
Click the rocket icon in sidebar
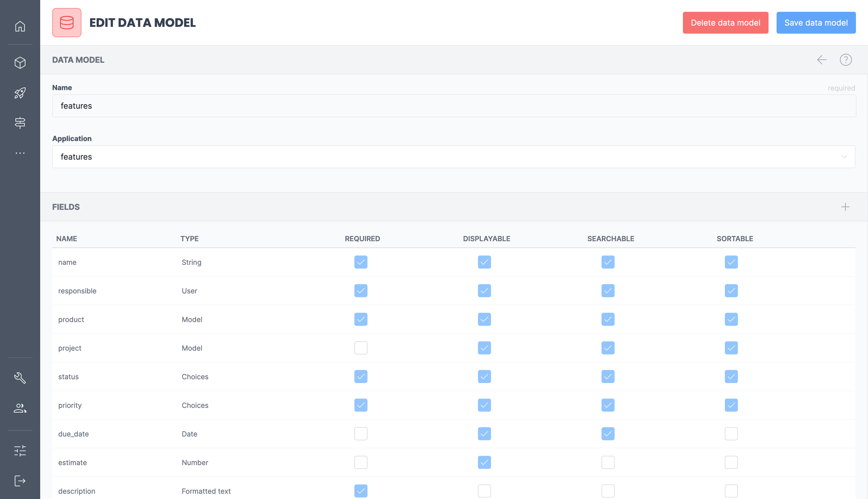[x=20, y=93]
